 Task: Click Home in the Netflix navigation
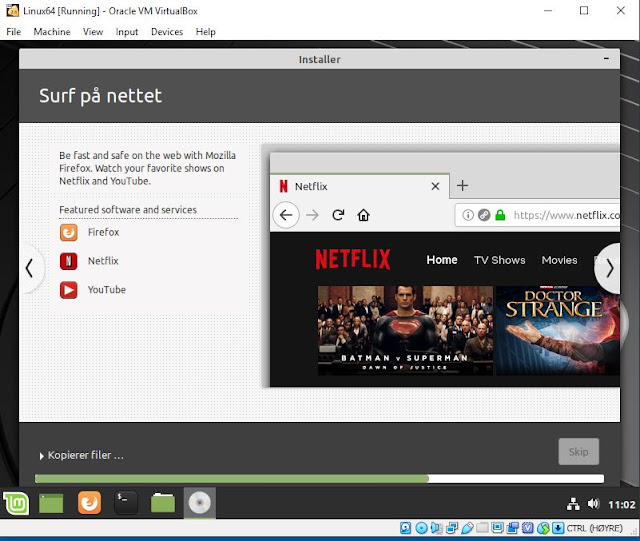tap(442, 260)
